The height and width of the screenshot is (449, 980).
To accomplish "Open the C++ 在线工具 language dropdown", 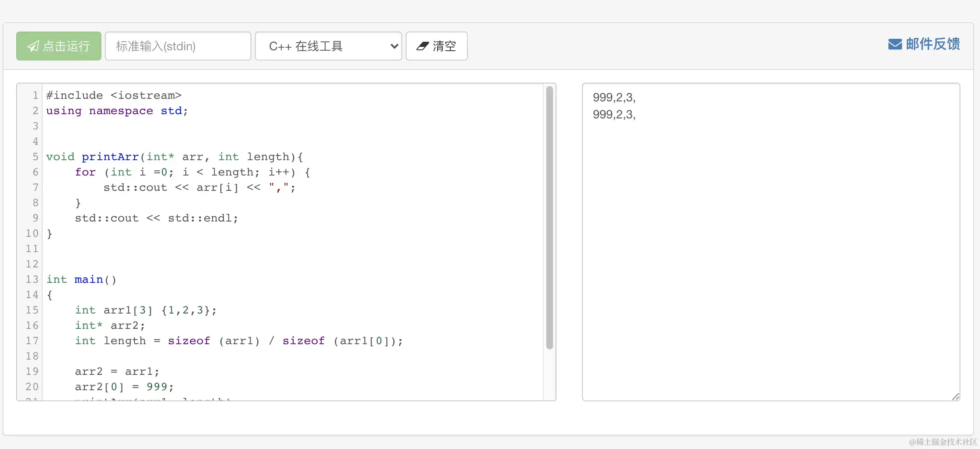I will coord(328,46).
